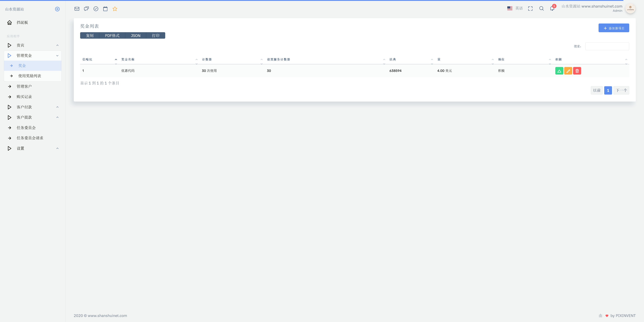Click the checkmark todo icon

(x=96, y=9)
